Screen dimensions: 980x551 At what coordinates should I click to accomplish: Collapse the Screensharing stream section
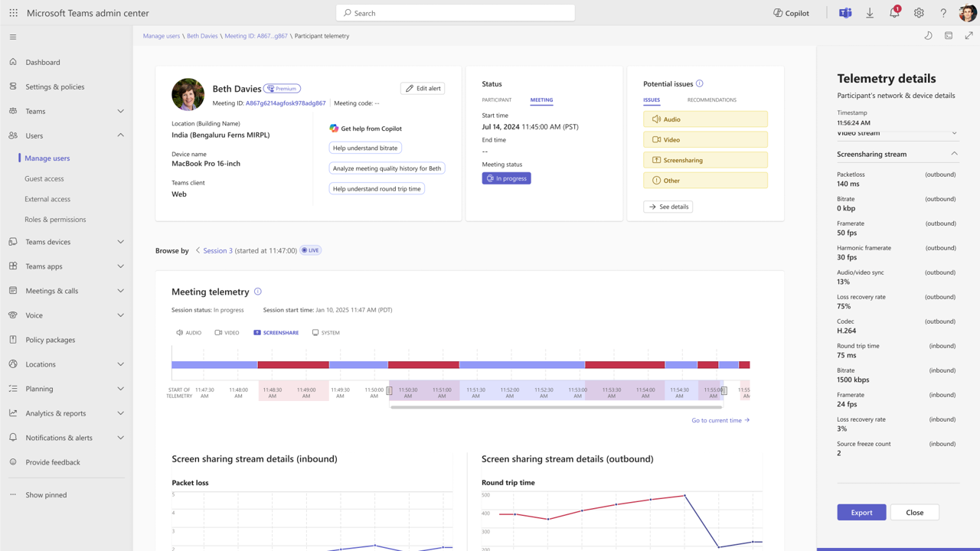(954, 154)
